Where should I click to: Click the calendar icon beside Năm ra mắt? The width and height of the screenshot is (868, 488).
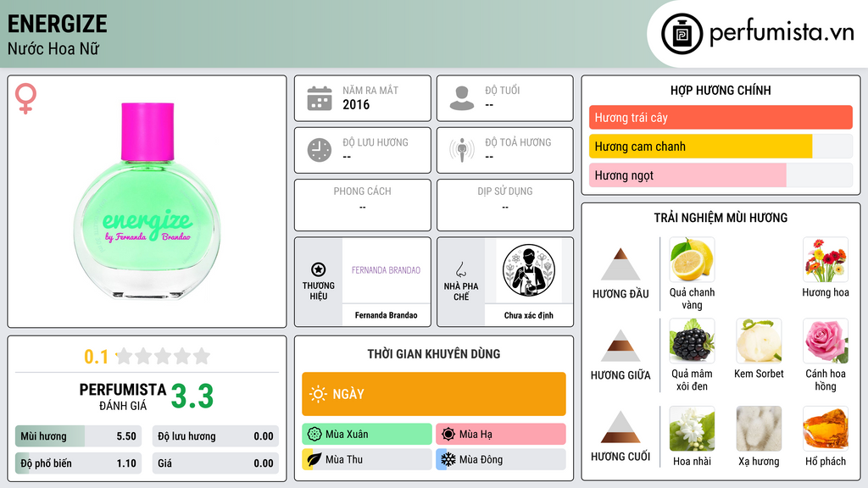click(320, 98)
